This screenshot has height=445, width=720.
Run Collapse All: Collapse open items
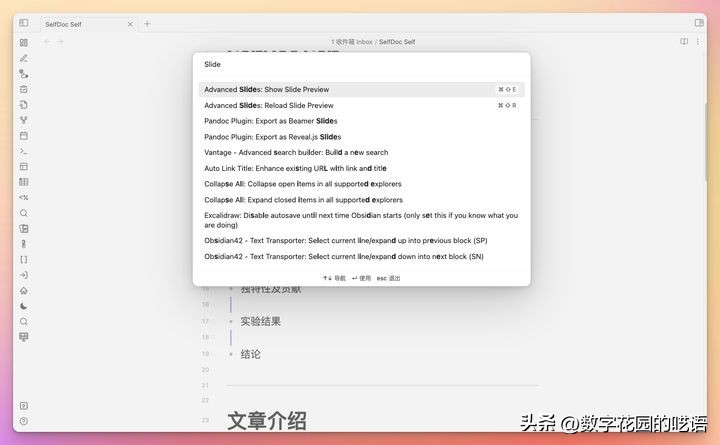pyautogui.click(x=361, y=184)
